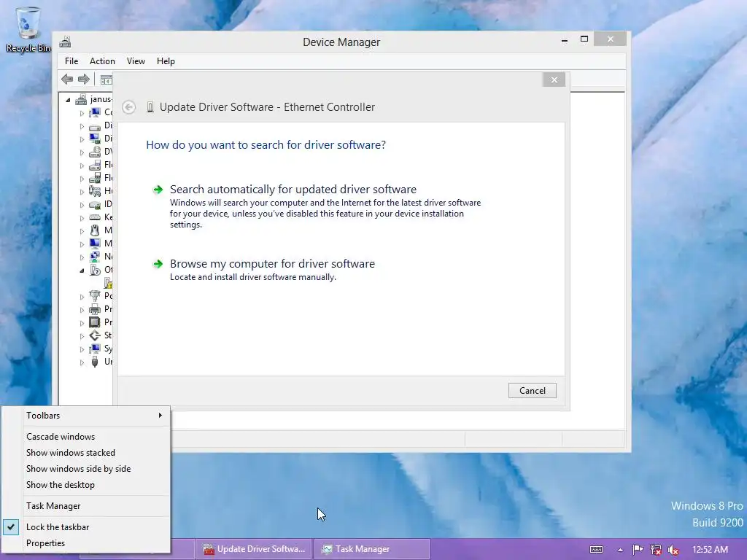Open the Action menu in Device Manager

click(x=102, y=61)
